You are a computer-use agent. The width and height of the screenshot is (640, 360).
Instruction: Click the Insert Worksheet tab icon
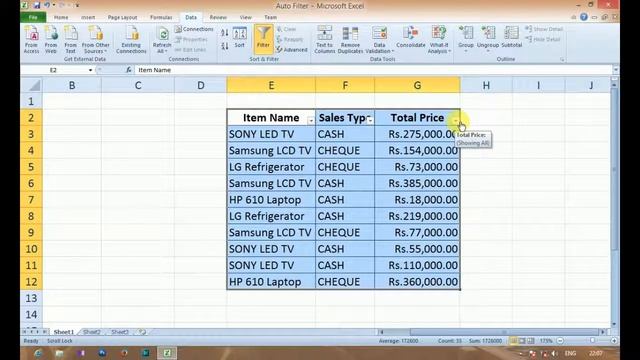[x=142, y=332]
